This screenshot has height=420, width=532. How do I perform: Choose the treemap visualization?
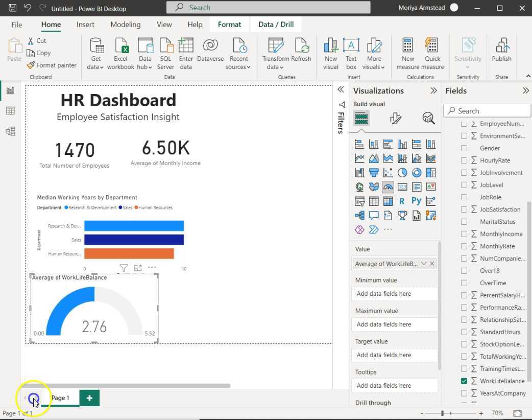pos(431,173)
